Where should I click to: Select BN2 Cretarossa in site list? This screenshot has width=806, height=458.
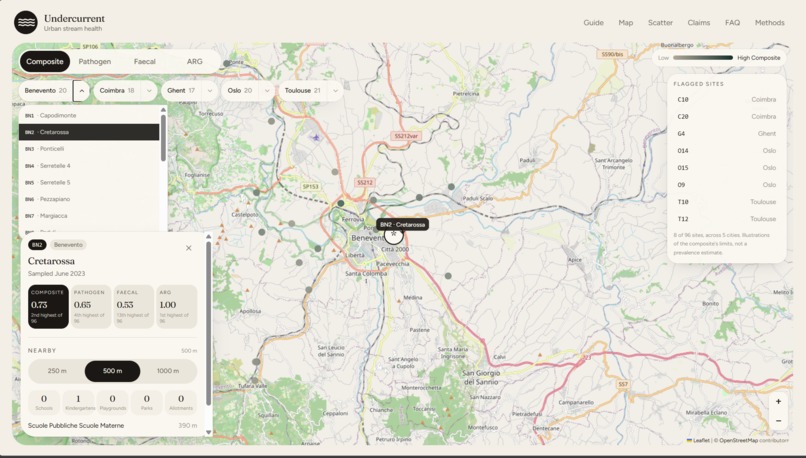89,132
